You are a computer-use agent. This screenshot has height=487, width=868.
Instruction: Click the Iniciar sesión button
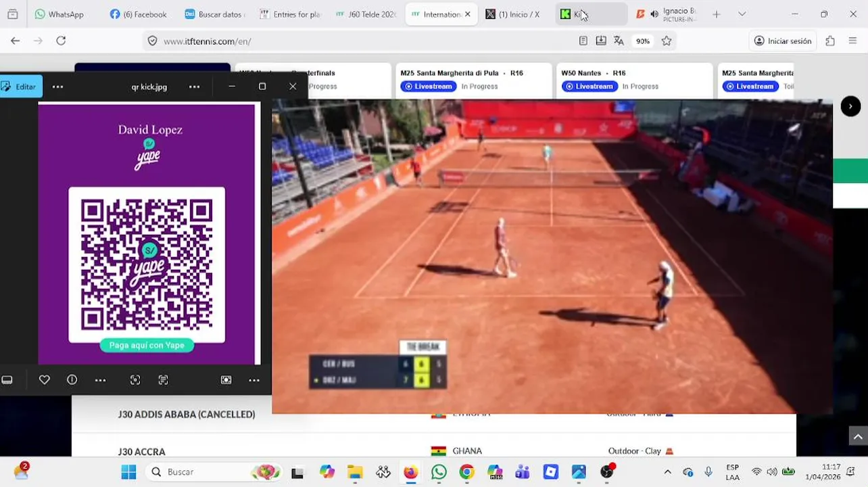(783, 41)
